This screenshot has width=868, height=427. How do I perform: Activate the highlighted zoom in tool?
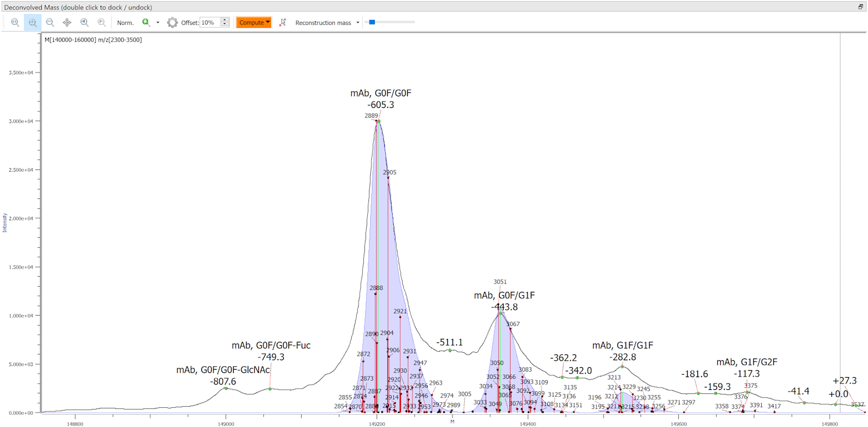click(x=32, y=23)
